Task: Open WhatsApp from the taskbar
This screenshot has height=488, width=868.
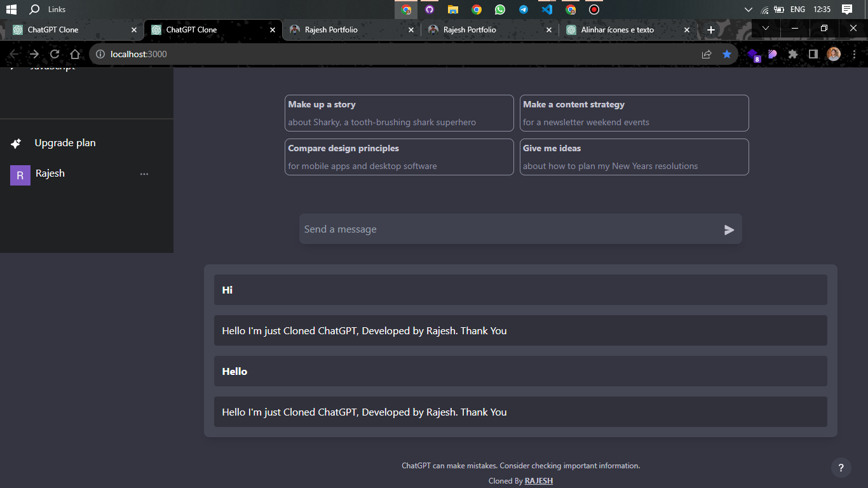Action: click(x=500, y=10)
